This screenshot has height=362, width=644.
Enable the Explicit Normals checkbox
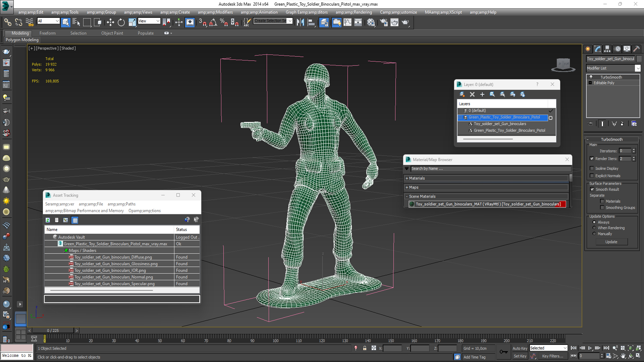[x=592, y=176]
